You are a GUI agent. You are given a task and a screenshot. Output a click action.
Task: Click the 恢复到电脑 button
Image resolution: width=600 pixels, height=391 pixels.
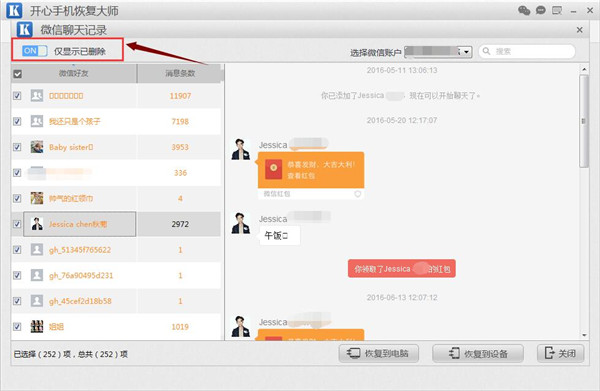tap(378, 354)
